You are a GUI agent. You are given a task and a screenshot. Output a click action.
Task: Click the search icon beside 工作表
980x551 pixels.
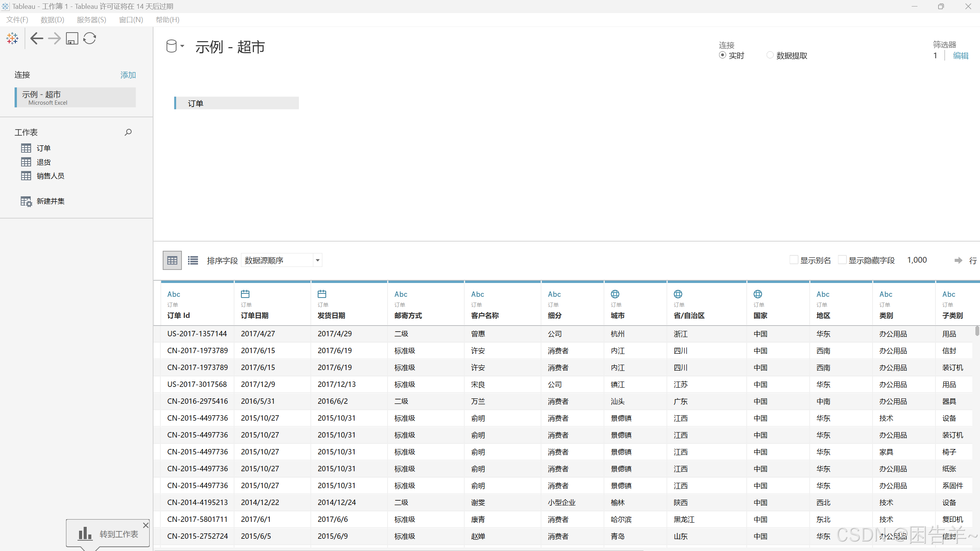(128, 132)
